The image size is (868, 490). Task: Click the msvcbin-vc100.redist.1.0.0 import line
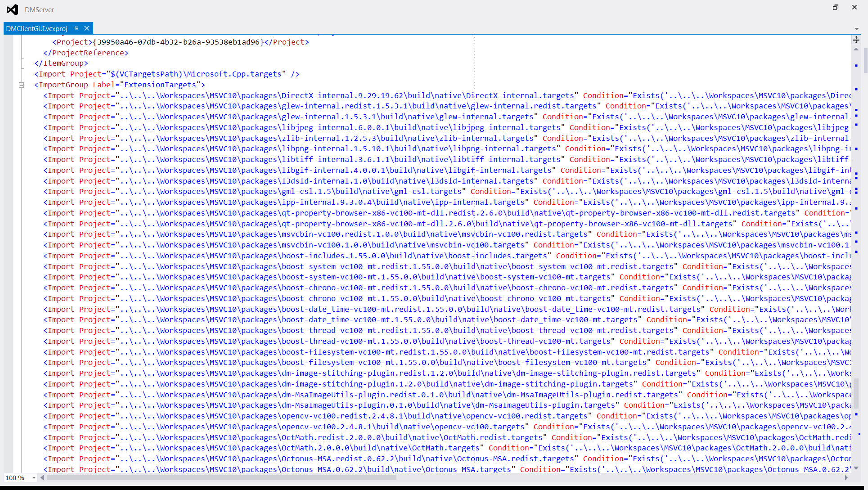point(447,234)
